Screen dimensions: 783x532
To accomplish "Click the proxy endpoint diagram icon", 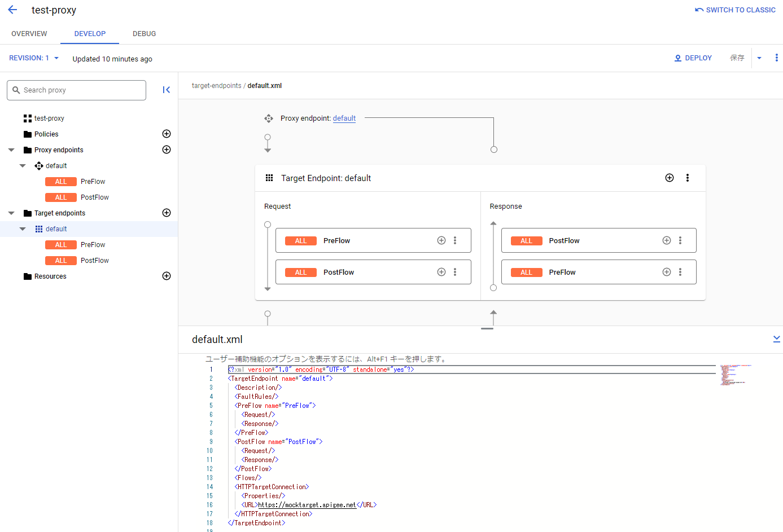I will tap(269, 118).
